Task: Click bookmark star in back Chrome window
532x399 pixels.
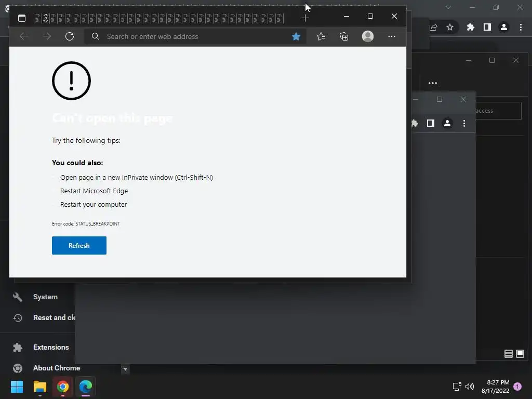Action: (x=450, y=27)
